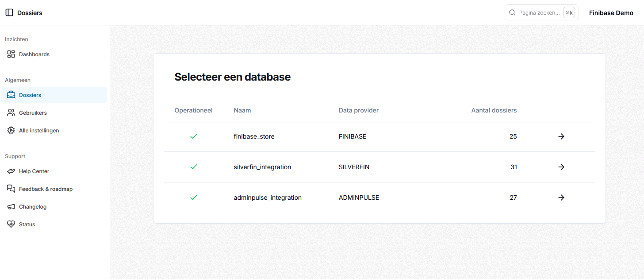
Task: Open the Dashboards menu item
Action: (x=54, y=54)
